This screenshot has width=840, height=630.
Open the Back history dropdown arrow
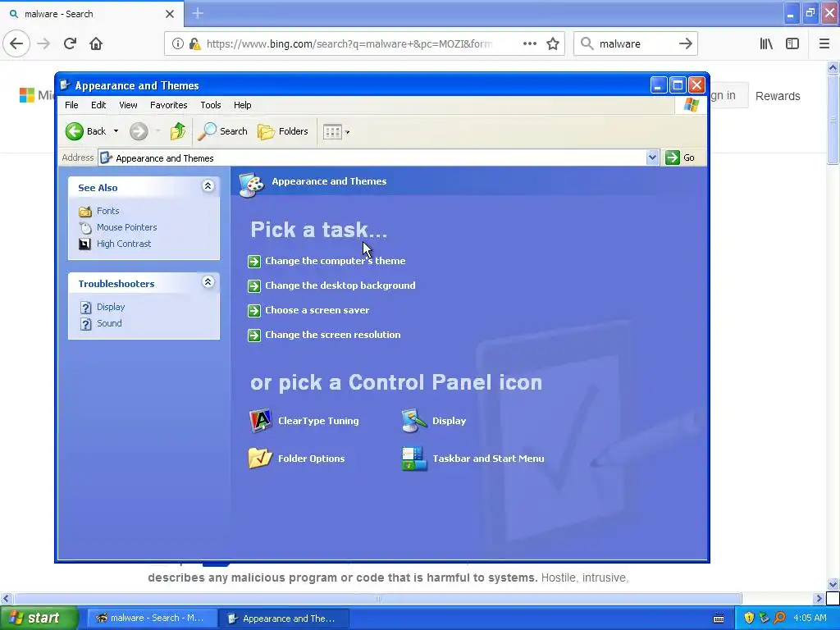coord(116,131)
